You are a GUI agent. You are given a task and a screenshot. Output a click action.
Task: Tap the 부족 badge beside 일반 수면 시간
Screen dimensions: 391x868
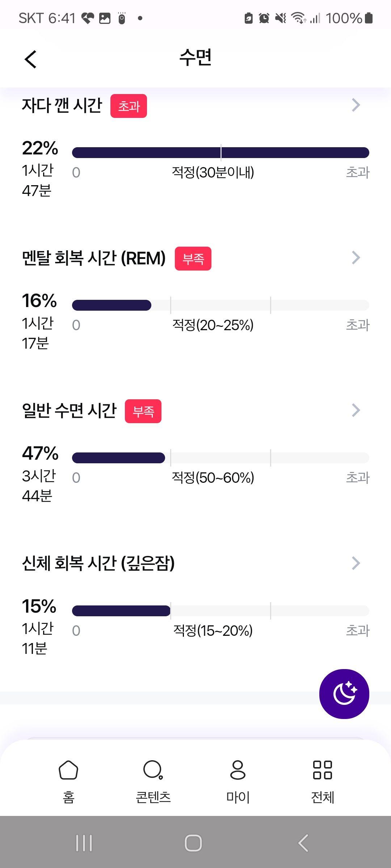click(x=143, y=411)
